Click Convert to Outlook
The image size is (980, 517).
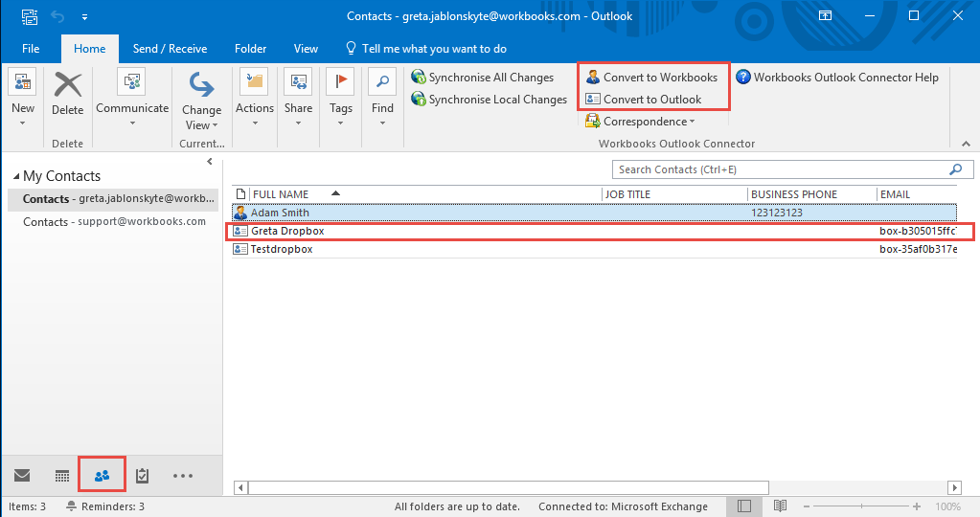[644, 100]
